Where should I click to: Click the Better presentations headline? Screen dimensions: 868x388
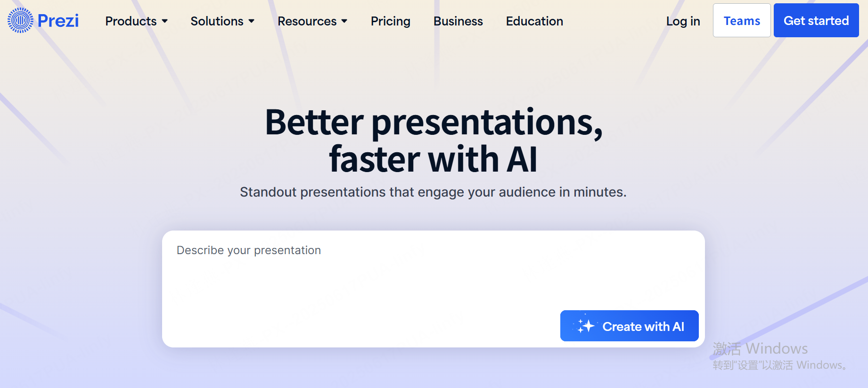434,140
